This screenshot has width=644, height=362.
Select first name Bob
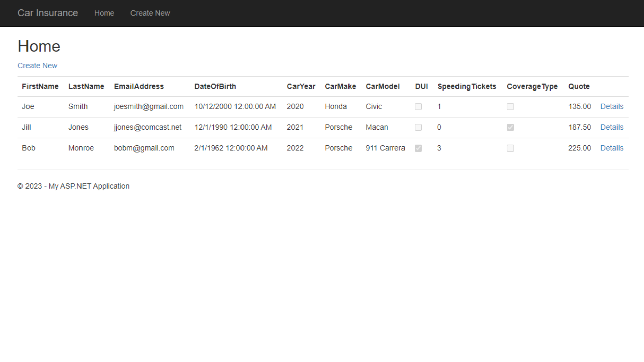pos(29,148)
